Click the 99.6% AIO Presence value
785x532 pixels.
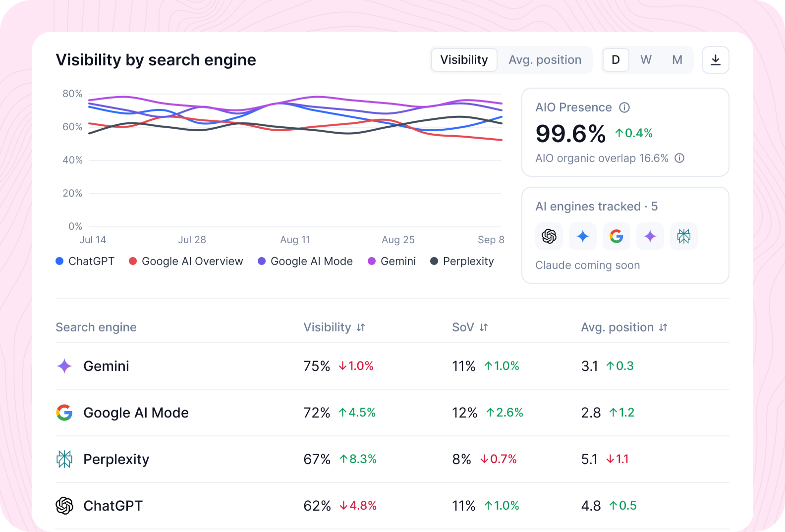click(x=570, y=134)
